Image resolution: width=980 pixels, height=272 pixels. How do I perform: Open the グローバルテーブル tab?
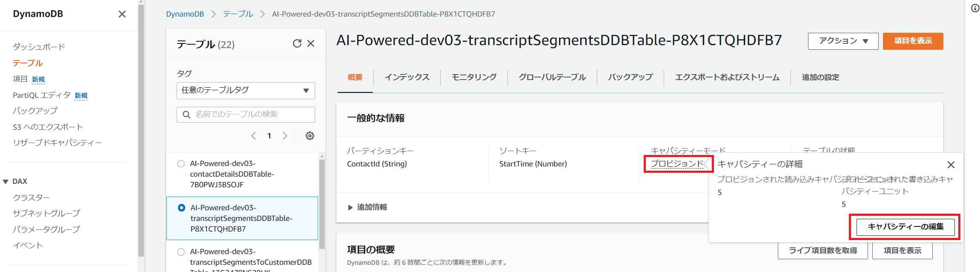tap(552, 77)
